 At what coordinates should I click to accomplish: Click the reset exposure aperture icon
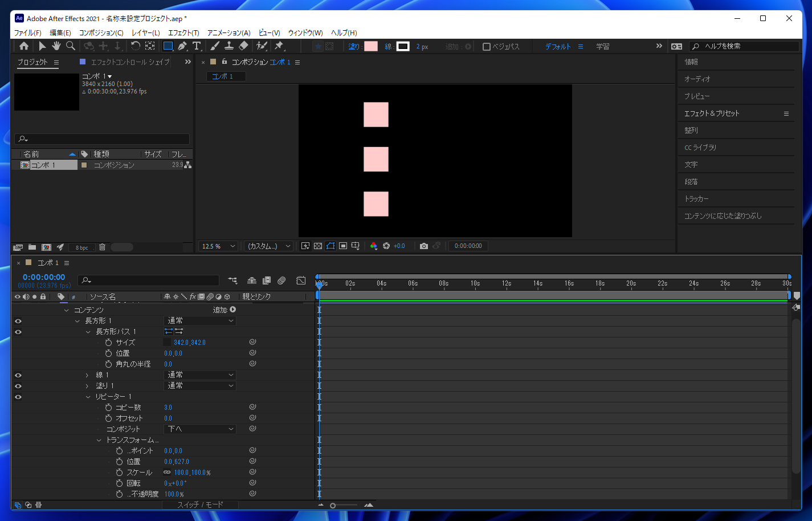[386, 246]
